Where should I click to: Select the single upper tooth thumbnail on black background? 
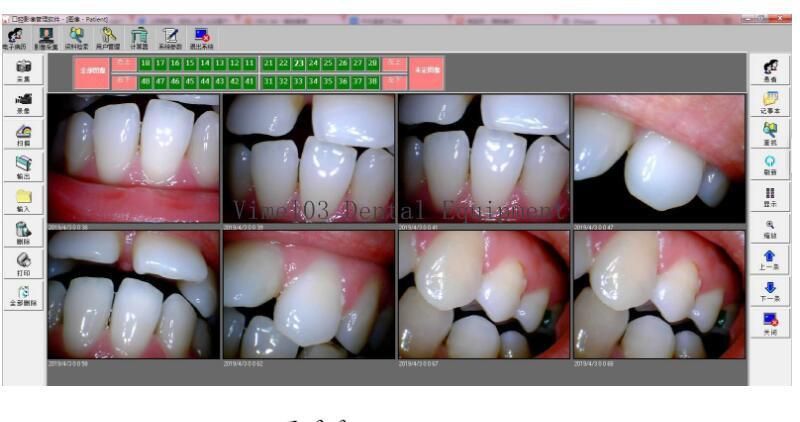tap(659, 158)
